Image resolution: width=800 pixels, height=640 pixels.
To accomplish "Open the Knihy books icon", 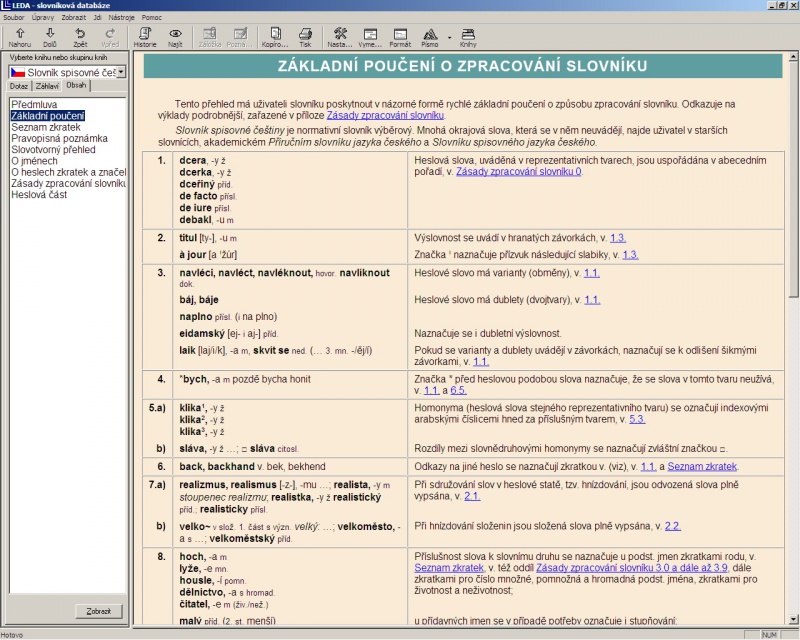I will tap(468, 37).
